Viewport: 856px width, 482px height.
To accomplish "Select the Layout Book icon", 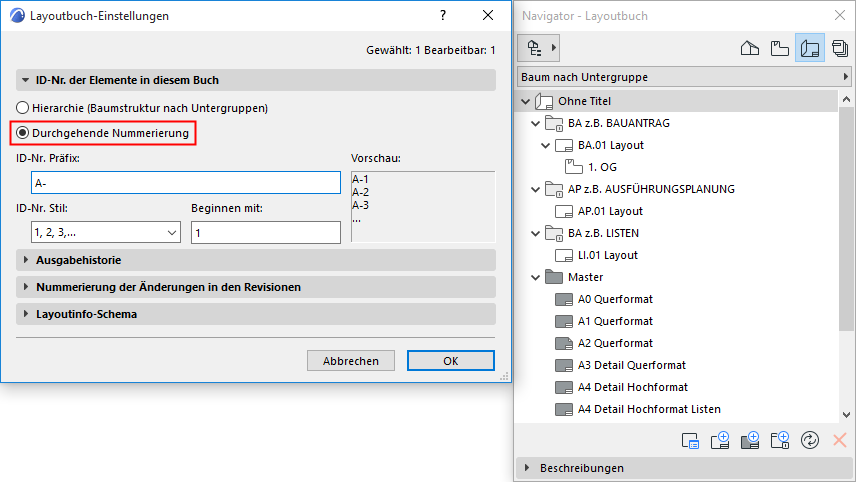I will pos(809,47).
